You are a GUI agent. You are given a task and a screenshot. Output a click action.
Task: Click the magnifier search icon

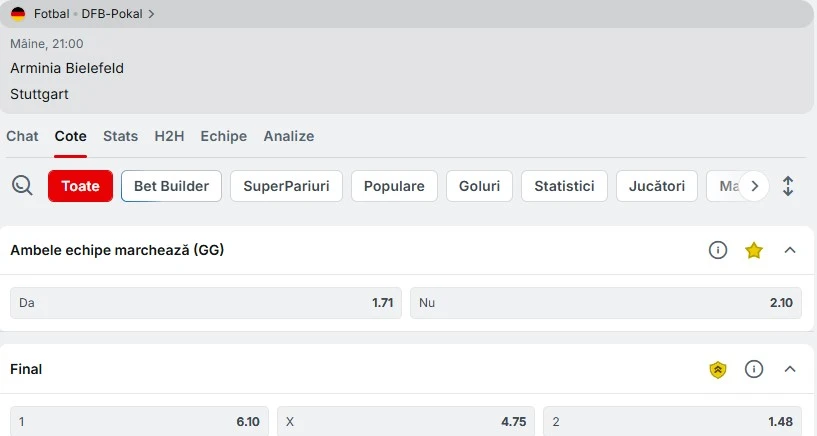tap(22, 185)
